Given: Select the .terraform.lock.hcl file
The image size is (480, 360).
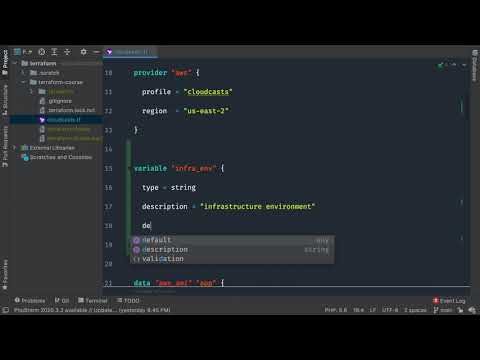Looking at the screenshot, I should 67,110.
